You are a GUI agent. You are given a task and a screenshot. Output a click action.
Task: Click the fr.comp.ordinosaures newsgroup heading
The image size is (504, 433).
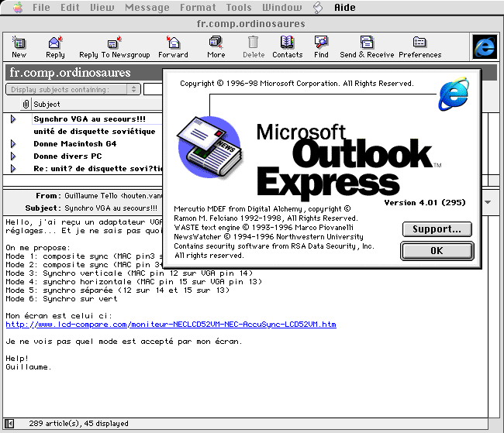[x=70, y=73]
